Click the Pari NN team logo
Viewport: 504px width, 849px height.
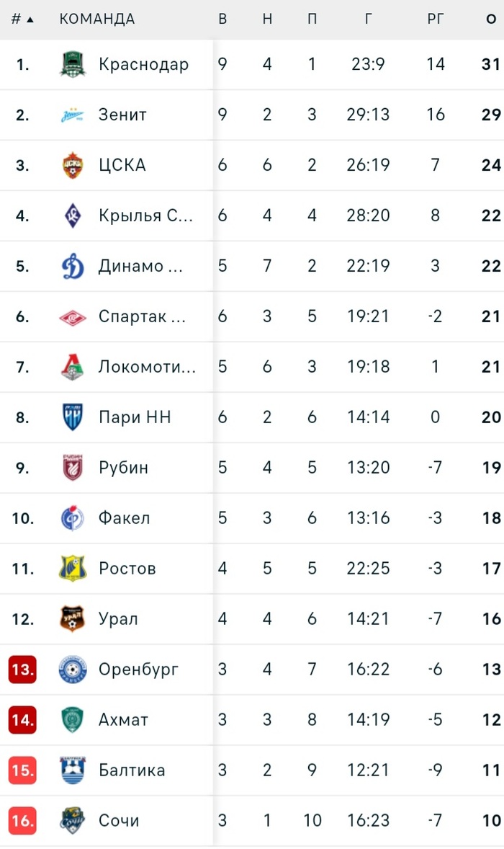(x=73, y=417)
